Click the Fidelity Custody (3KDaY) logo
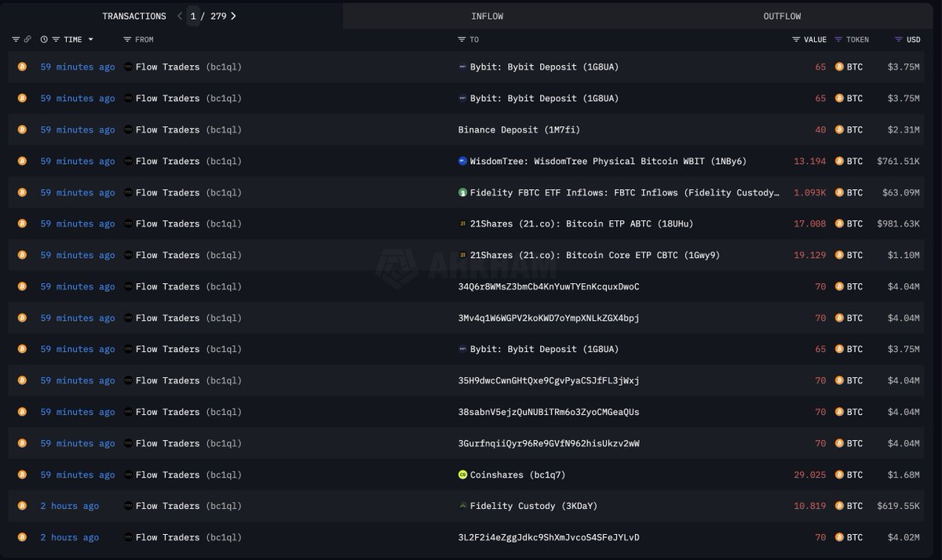Viewport: 942px width, 560px height. pos(462,506)
